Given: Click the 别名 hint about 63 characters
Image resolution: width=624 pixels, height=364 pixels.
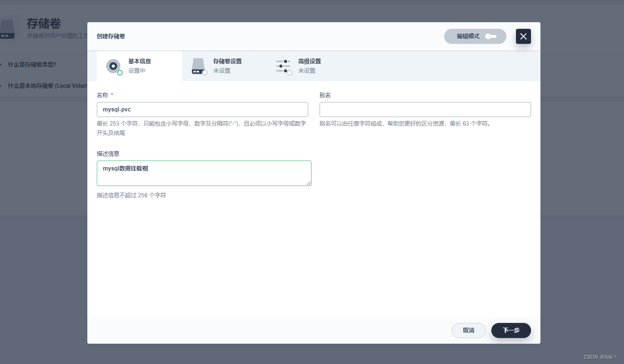Looking at the screenshot, I should pyautogui.click(x=405, y=124).
